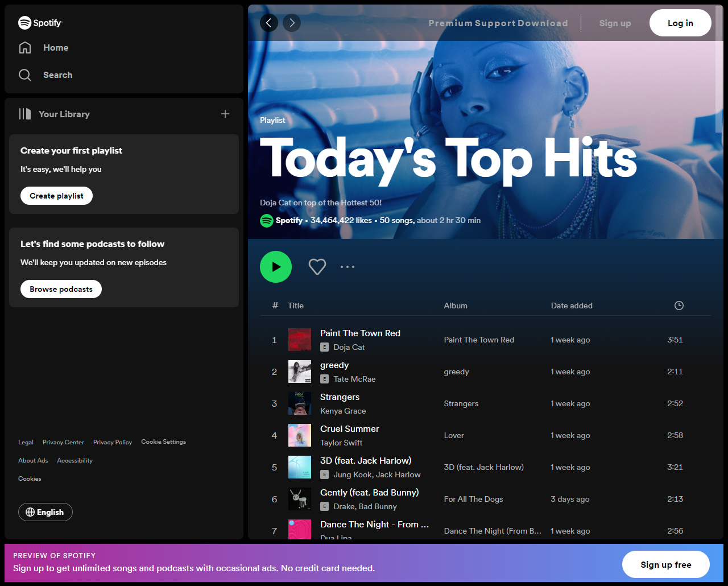Screen dimensions: 728x586
Task: Click the green Spotify avatar beside the owner name
Action: coord(267,221)
